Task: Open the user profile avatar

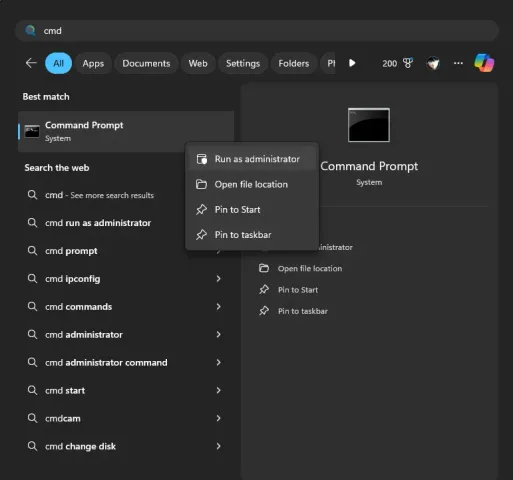Action: tap(433, 63)
